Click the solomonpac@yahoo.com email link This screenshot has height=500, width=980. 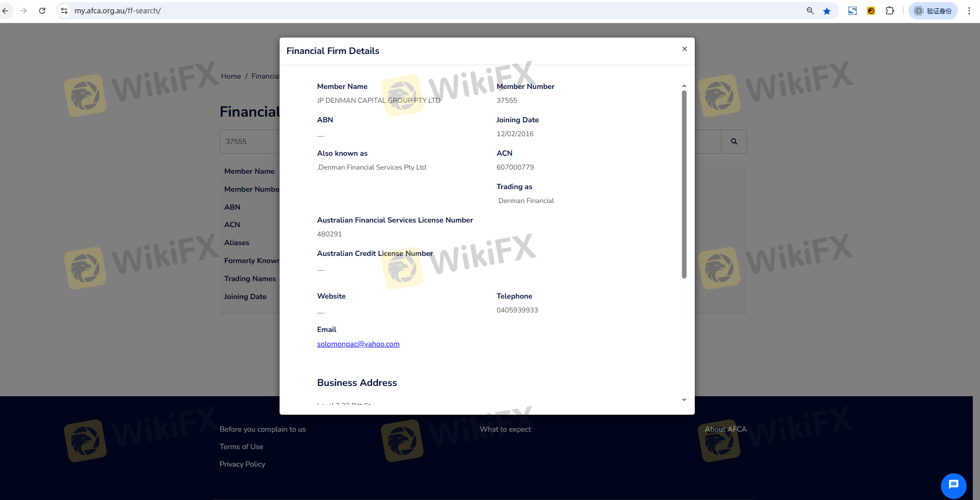[x=358, y=344]
